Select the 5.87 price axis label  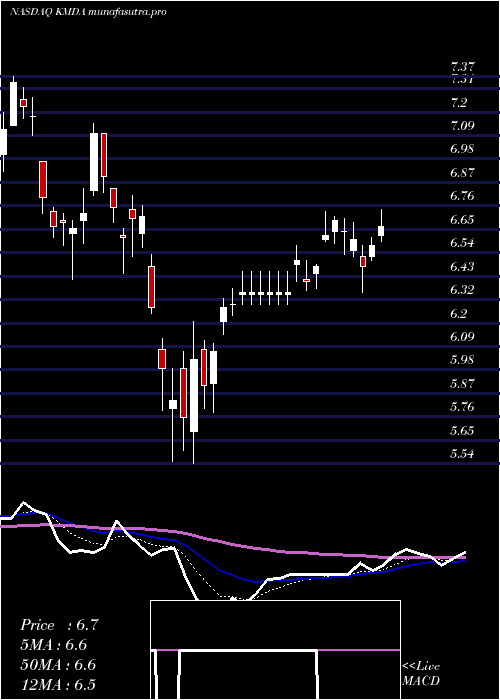pyautogui.click(x=462, y=383)
